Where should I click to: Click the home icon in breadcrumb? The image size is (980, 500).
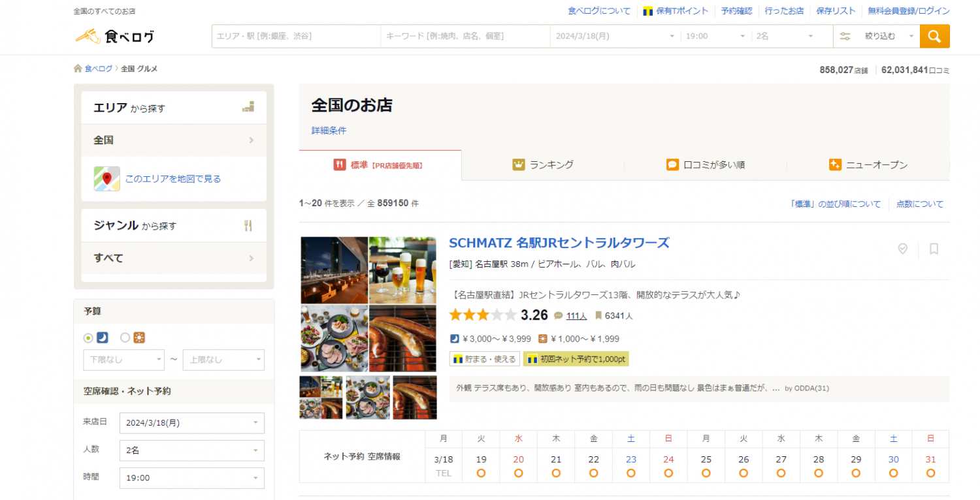click(78, 69)
